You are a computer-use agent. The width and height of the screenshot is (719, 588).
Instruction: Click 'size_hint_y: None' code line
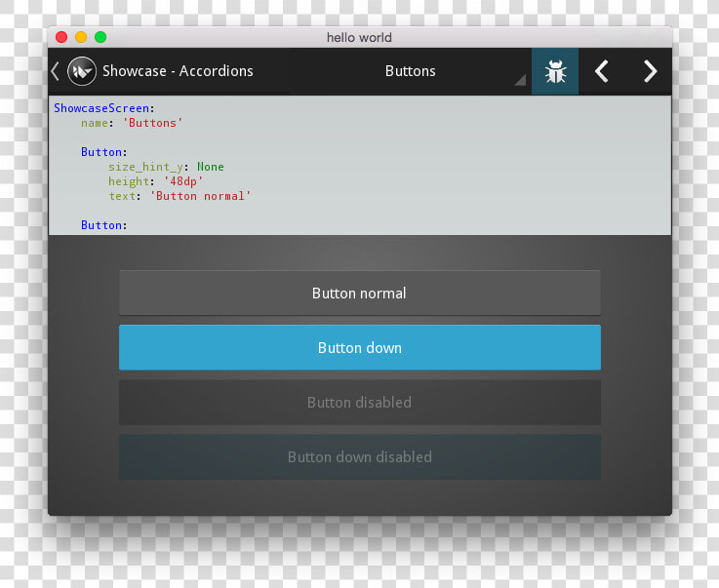click(x=166, y=167)
